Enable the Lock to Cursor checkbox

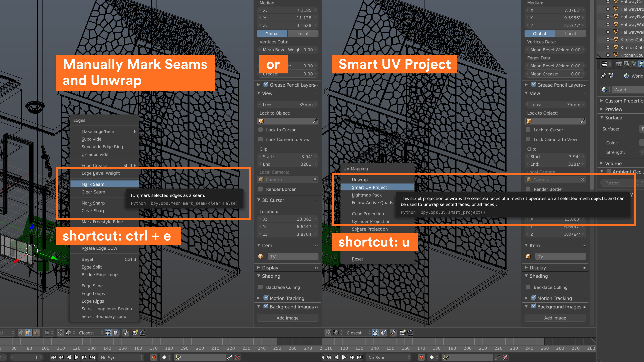coord(260,130)
